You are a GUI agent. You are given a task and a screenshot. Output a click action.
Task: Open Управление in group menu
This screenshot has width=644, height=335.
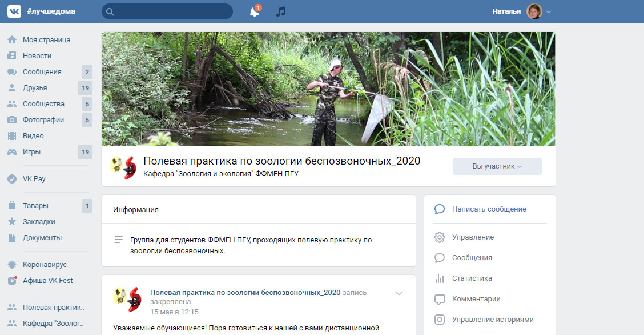click(x=473, y=237)
